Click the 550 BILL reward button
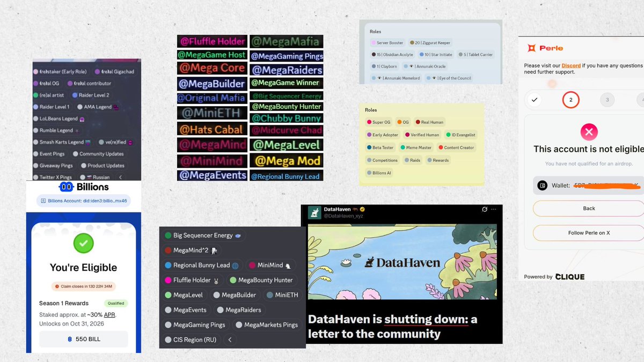The image size is (644, 362). (83, 339)
